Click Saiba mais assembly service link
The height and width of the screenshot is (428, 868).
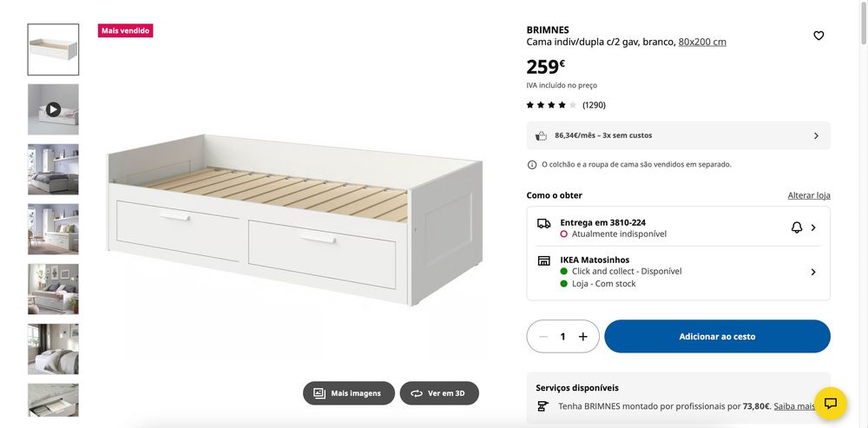click(x=794, y=405)
